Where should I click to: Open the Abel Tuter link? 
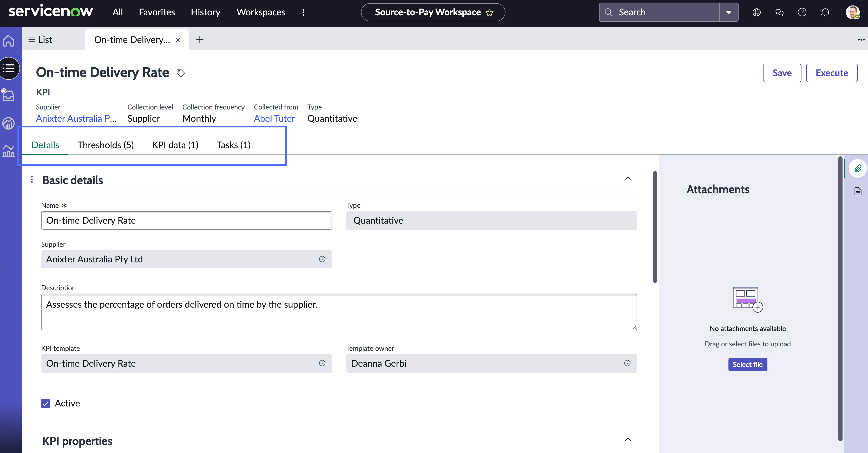pyautogui.click(x=274, y=119)
